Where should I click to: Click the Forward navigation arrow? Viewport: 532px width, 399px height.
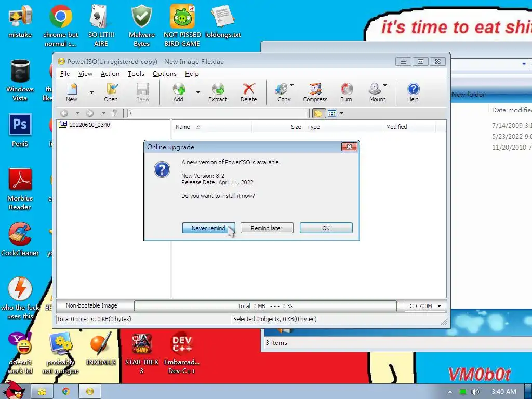[x=90, y=113]
